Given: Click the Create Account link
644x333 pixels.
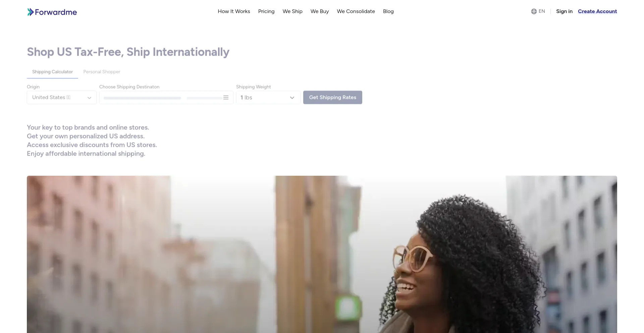Looking at the screenshot, I should [x=597, y=11].
